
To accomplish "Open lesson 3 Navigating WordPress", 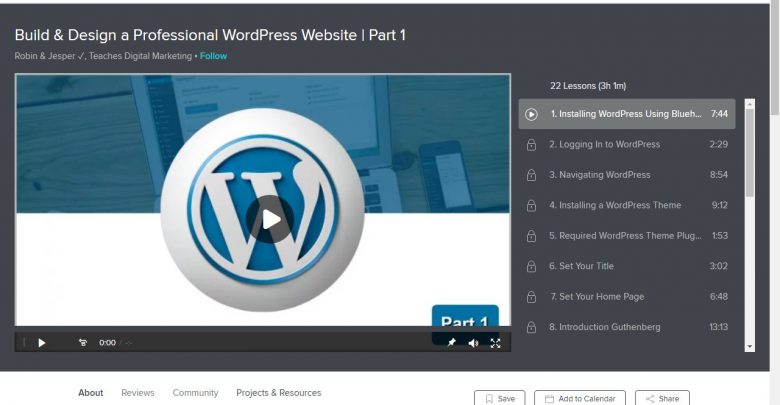I will click(627, 175).
